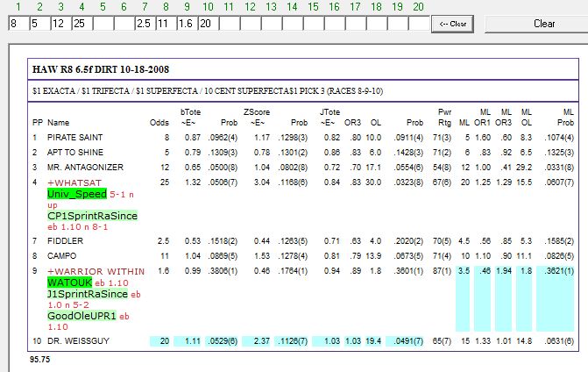This screenshot has height=372, width=588.
Task: Click empty odds input field 6
Action: click(124, 24)
